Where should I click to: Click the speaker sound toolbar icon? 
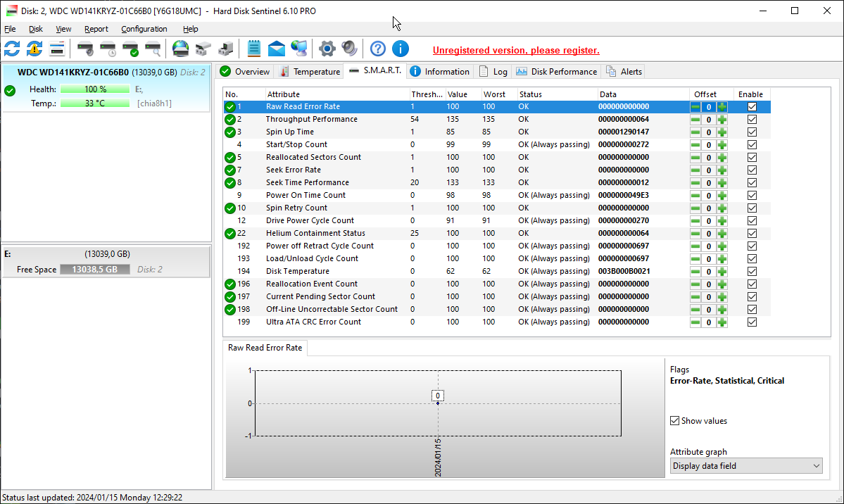click(x=349, y=49)
